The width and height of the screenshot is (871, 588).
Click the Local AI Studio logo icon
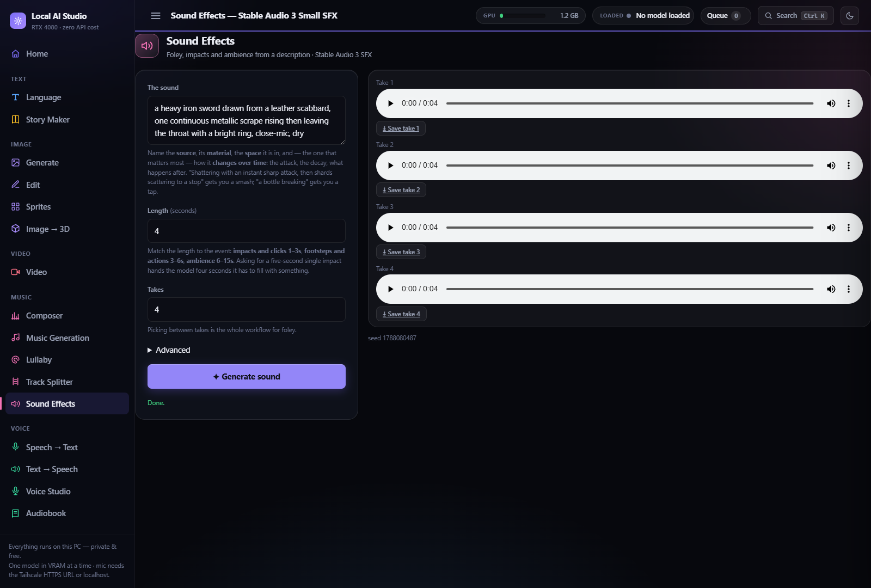pyautogui.click(x=18, y=21)
